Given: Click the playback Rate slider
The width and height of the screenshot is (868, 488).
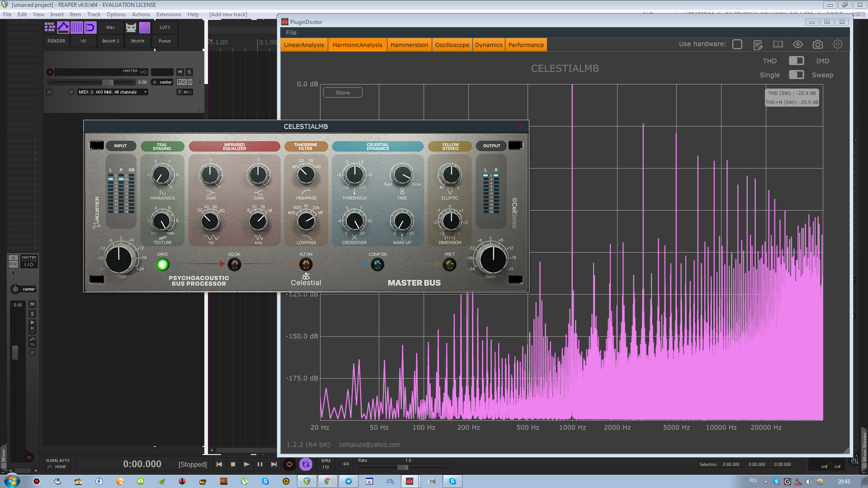Looking at the screenshot, I should [402, 467].
